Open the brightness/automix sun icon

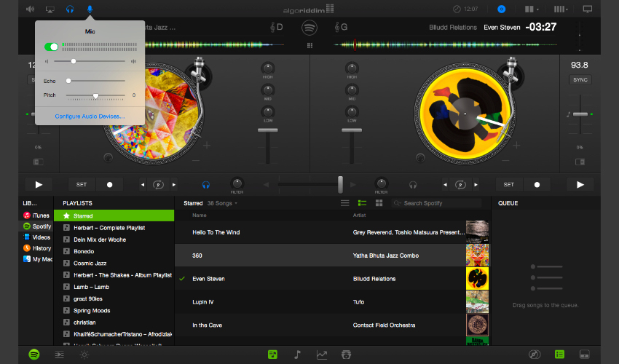(x=84, y=355)
